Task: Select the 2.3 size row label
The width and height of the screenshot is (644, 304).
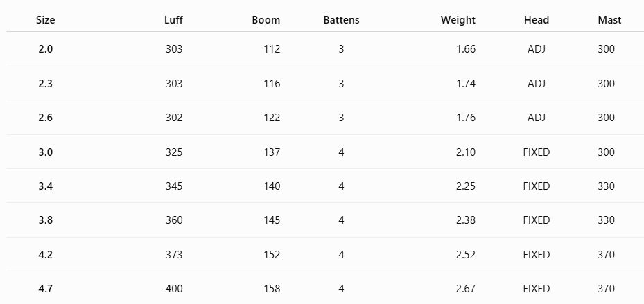Action: tap(46, 84)
